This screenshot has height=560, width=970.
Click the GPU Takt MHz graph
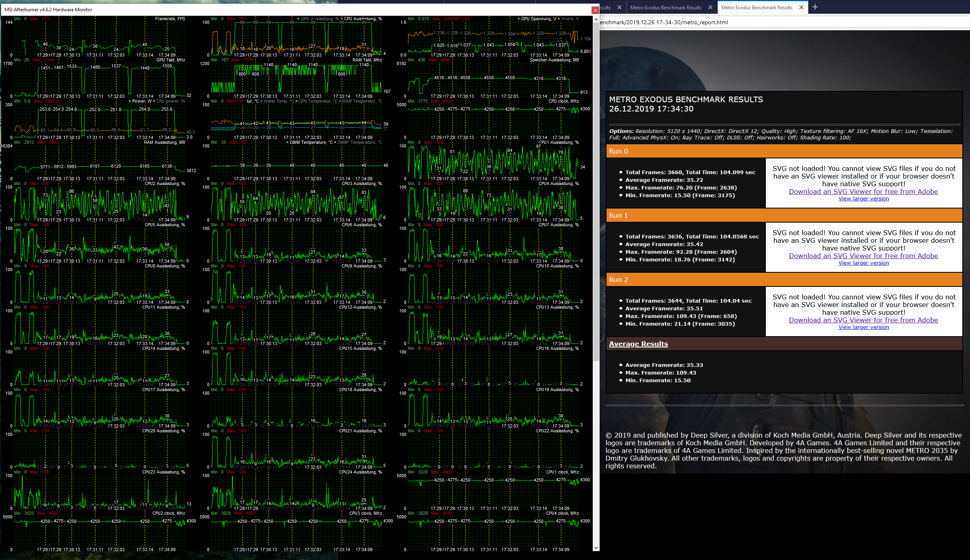[x=99, y=79]
